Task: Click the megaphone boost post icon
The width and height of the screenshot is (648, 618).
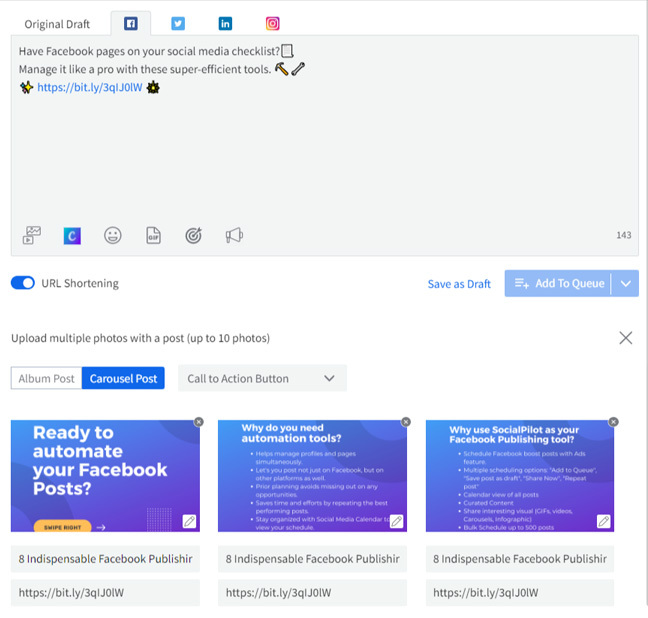Action: tap(234, 236)
